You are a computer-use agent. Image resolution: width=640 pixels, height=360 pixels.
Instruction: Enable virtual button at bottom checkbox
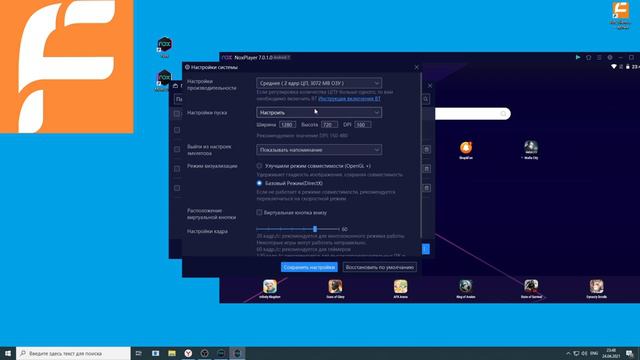click(259, 212)
